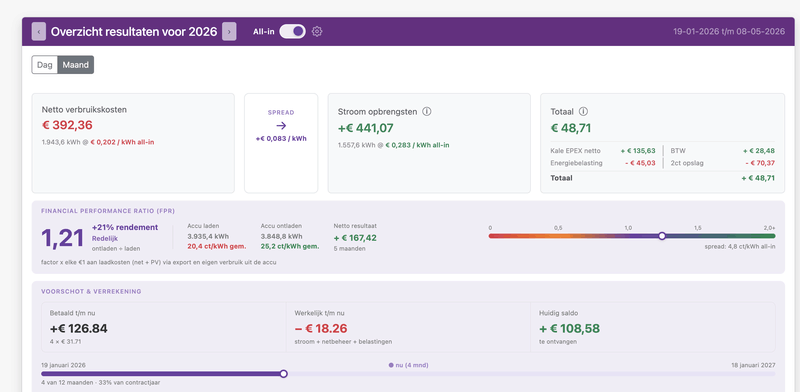Go to next year with right chevron
Image resolution: width=800 pixels, height=392 pixels.
[229, 32]
